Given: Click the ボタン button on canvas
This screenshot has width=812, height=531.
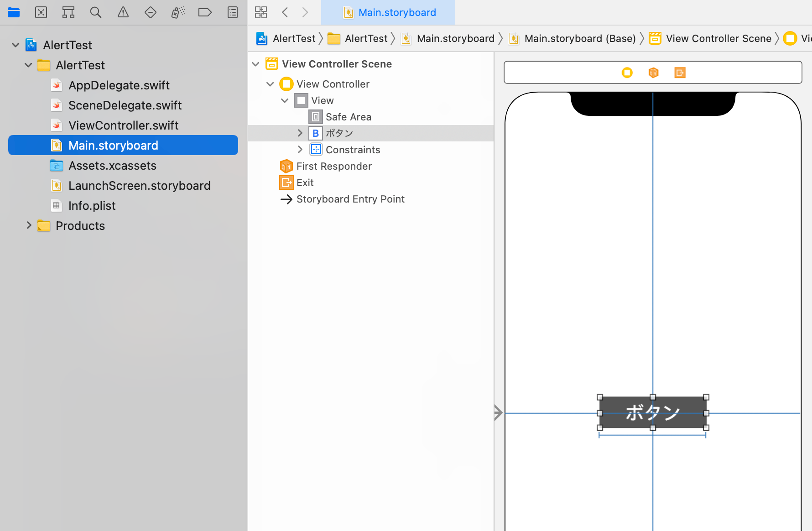Looking at the screenshot, I should point(653,412).
